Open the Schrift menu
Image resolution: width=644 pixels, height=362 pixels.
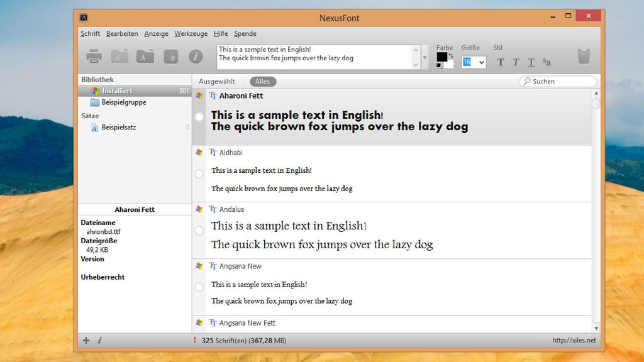tap(91, 34)
